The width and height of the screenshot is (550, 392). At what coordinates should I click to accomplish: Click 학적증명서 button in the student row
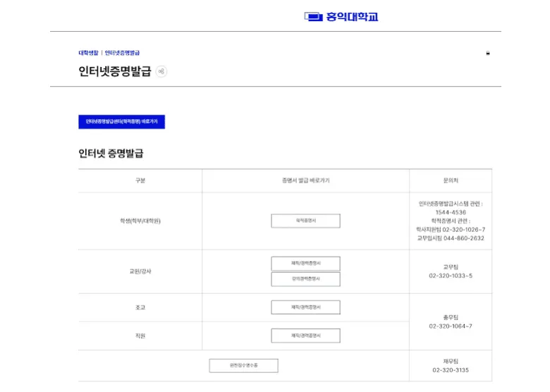pyautogui.click(x=305, y=221)
